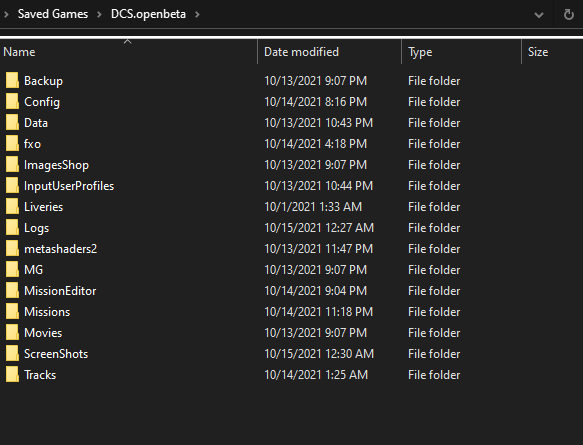Click the Tracks folder icon
The image size is (583, 445).
pyautogui.click(x=12, y=374)
